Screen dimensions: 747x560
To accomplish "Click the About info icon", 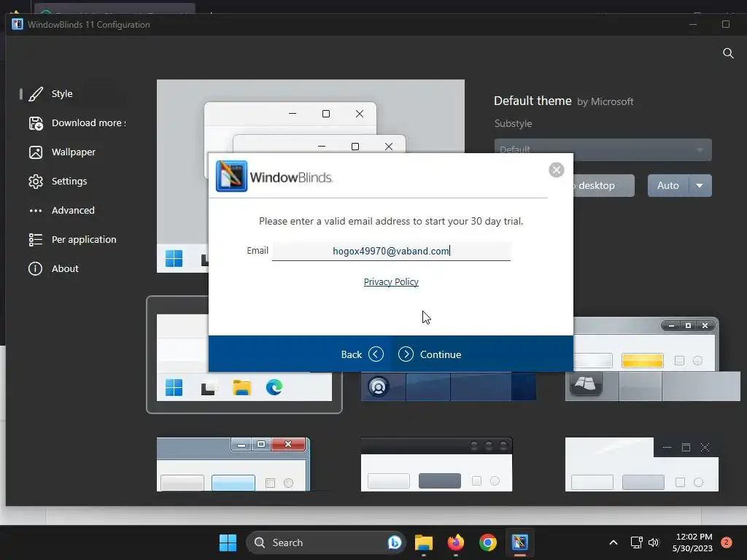I will pyautogui.click(x=35, y=268).
